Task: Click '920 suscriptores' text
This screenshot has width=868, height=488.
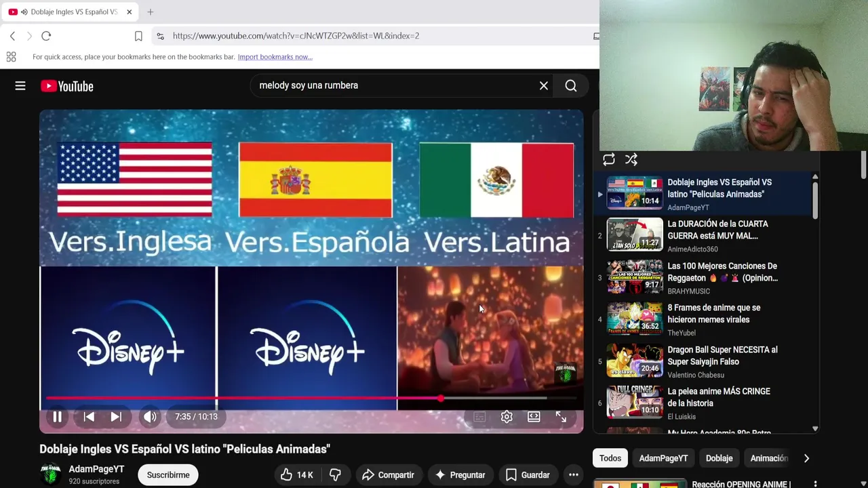Action: pos(94,481)
